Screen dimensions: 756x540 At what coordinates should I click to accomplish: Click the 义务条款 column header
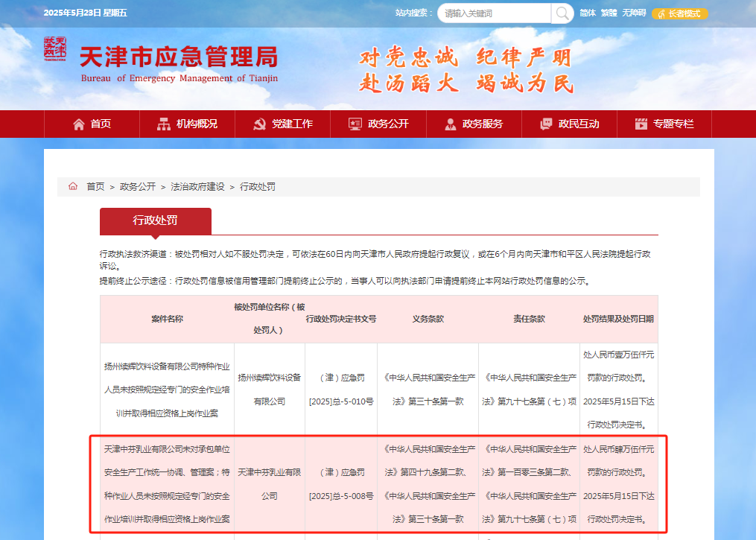coord(428,319)
